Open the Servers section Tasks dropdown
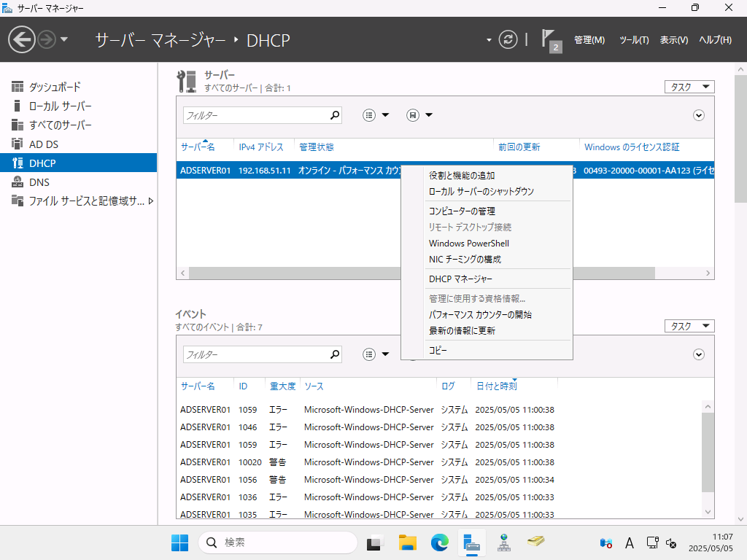Screen dimensions: 747x560 click(689, 87)
